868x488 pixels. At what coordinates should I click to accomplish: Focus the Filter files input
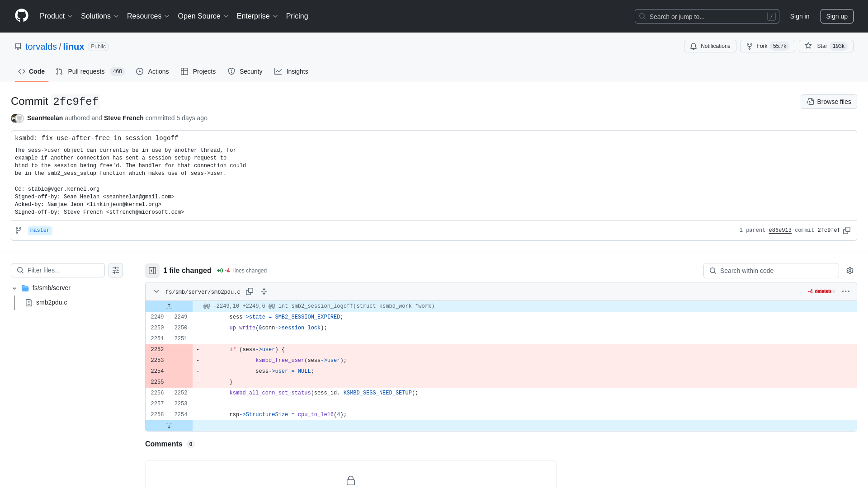pyautogui.click(x=58, y=270)
